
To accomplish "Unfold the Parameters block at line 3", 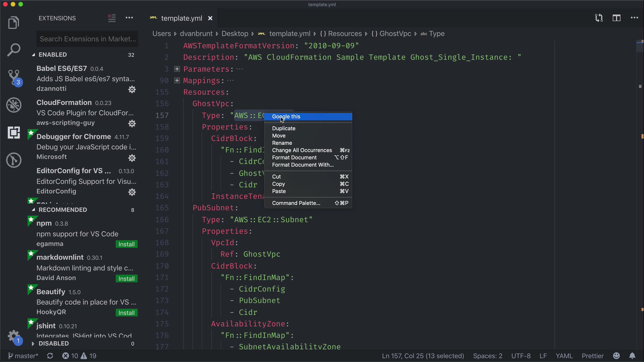I will point(177,69).
